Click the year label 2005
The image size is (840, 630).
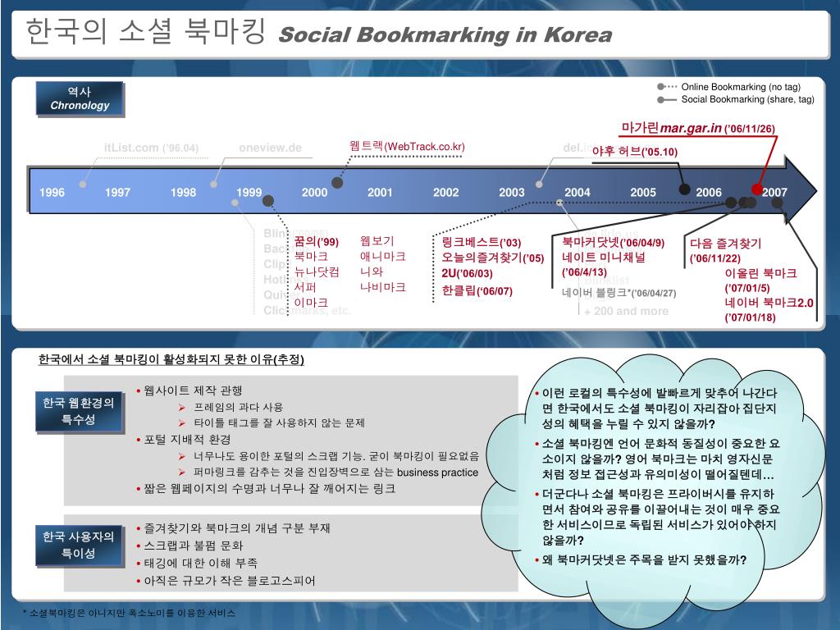(643, 192)
